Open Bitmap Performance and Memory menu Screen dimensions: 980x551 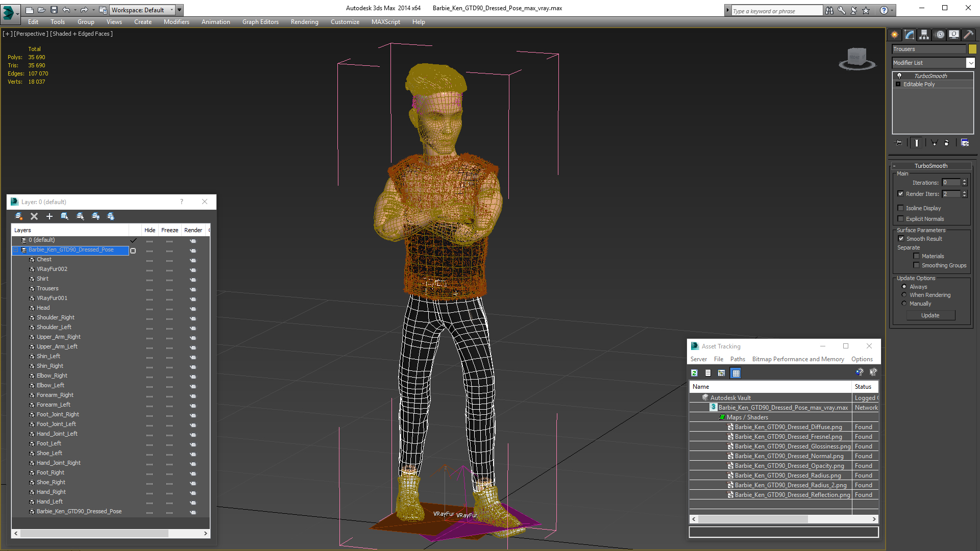click(798, 359)
